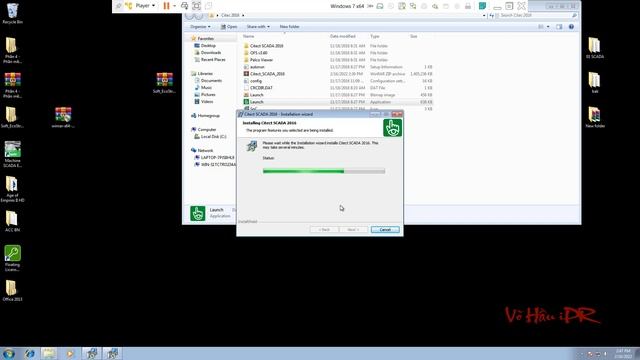Select Local Disk (C:) in the navigation pane
The width and height of the screenshot is (640, 360).
click(x=213, y=137)
